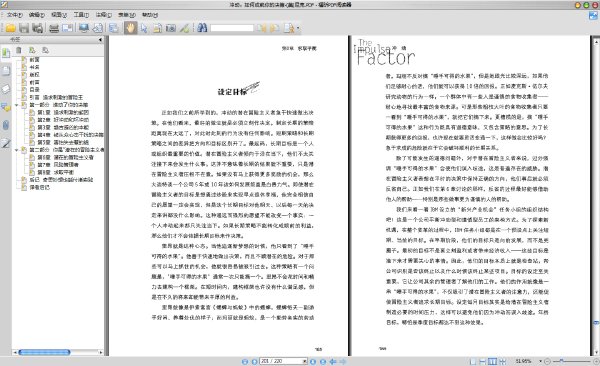Select the 第2章 bookmark
Screen dimensions: 600x366
coord(63,120)
